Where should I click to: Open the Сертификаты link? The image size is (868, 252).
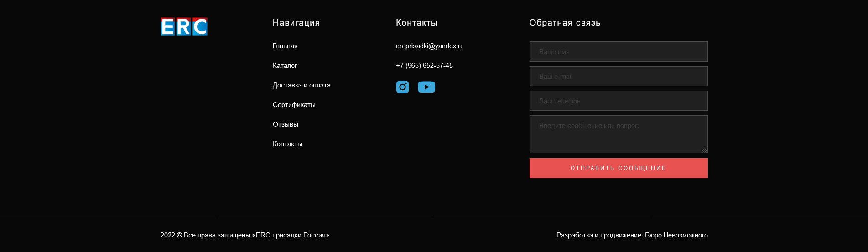pos(294,105)
